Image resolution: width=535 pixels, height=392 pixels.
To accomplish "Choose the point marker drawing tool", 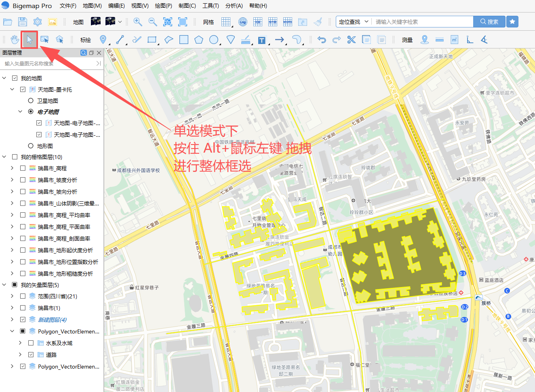I will (x=103, y=40).
